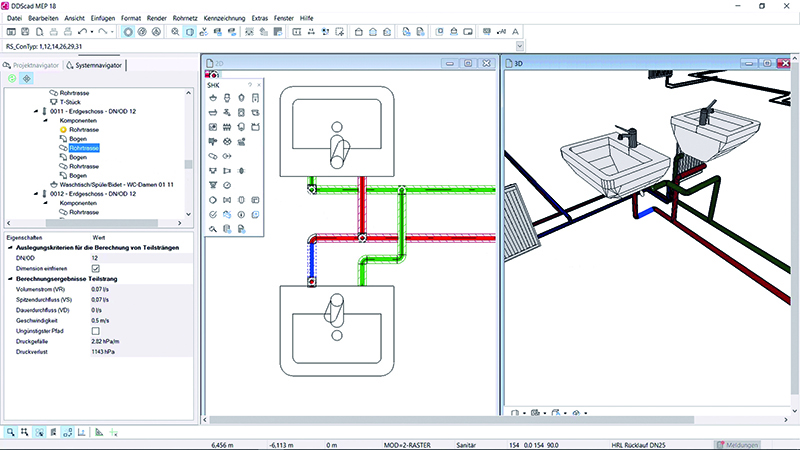Toggle the 'Dimension einfrieren' checkbox
Screen dimensions: 800x450
[x=96, y=268]
